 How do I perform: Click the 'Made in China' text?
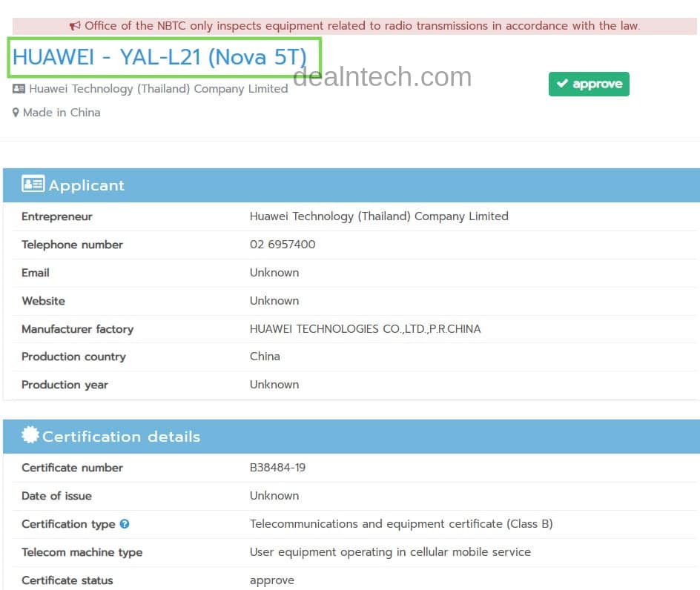pos(62,113)
